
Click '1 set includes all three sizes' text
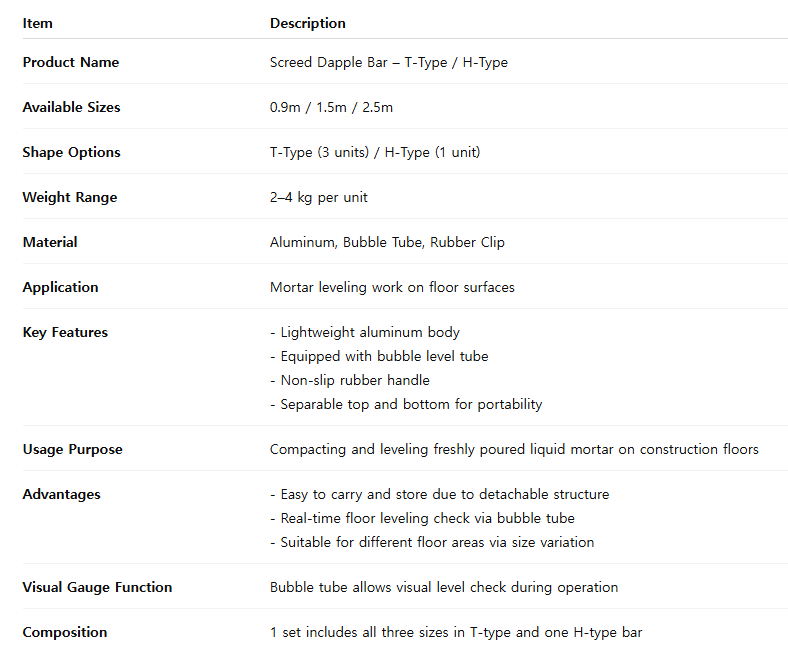pos(359,632)
